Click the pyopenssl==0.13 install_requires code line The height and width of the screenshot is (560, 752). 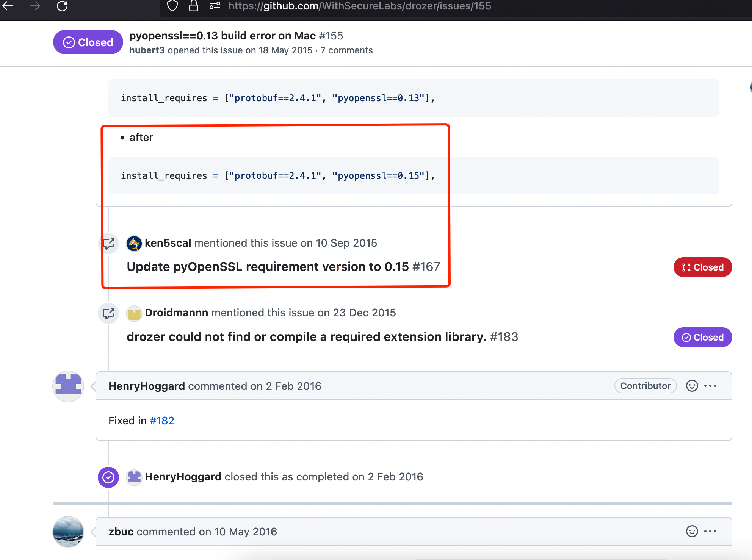(x=278, y=98)
